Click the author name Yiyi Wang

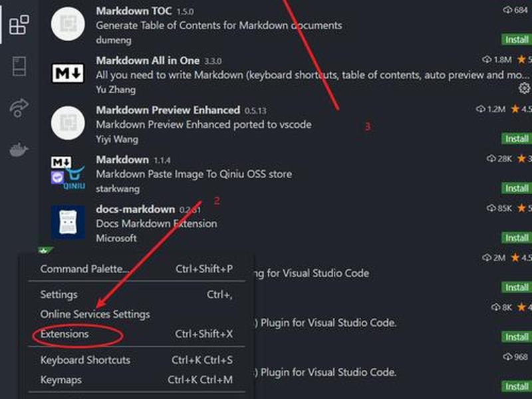click(x=117, y=139)
